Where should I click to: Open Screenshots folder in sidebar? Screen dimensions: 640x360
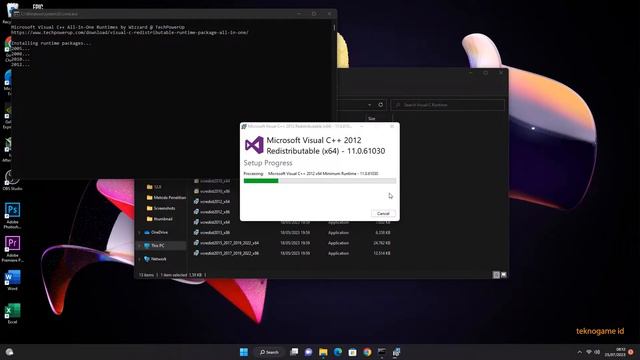click(x=161, y=208)
